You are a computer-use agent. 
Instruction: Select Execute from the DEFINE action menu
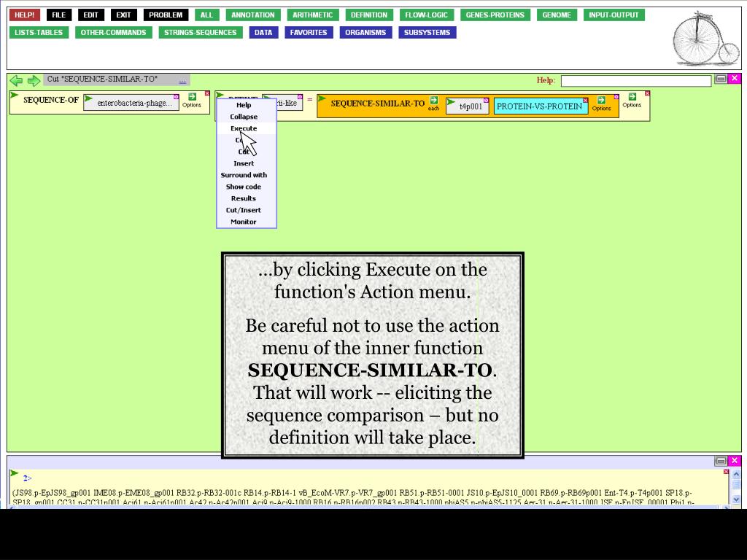(x=244, y=128)
